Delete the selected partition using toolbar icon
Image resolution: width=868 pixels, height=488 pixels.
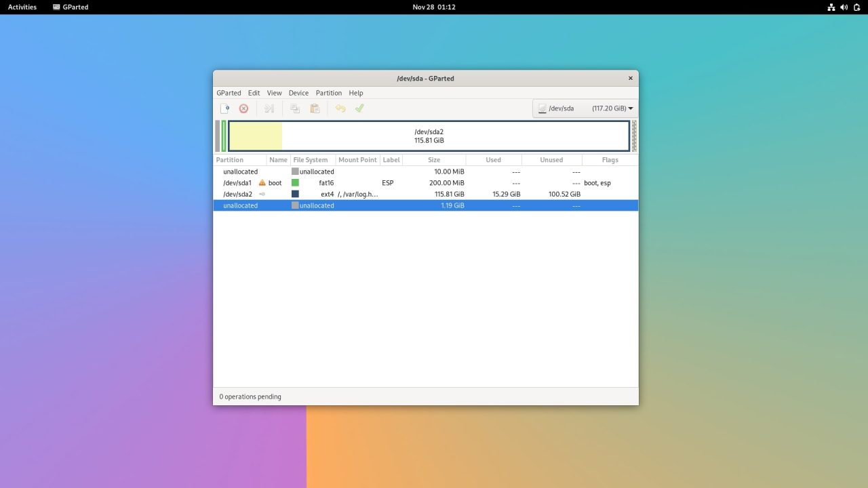click(x=243, y=108)
